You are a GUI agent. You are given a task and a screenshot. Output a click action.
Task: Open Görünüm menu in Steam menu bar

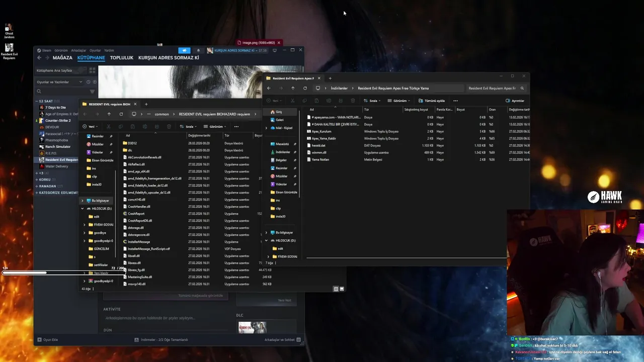[x=61, y=50]
